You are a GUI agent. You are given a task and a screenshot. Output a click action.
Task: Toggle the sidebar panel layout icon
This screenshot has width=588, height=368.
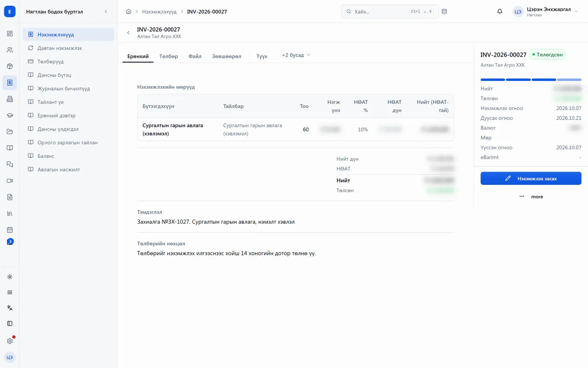10,323
